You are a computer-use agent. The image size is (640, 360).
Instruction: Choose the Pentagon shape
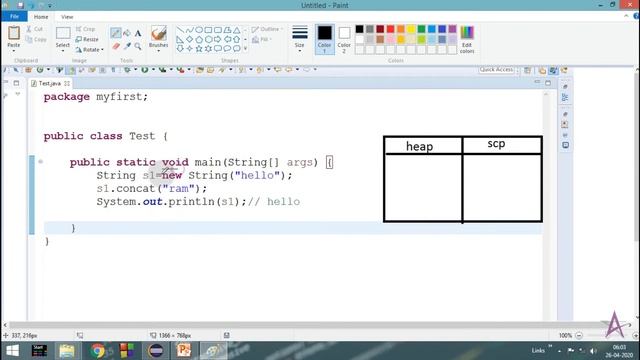(x=199, y=39)
